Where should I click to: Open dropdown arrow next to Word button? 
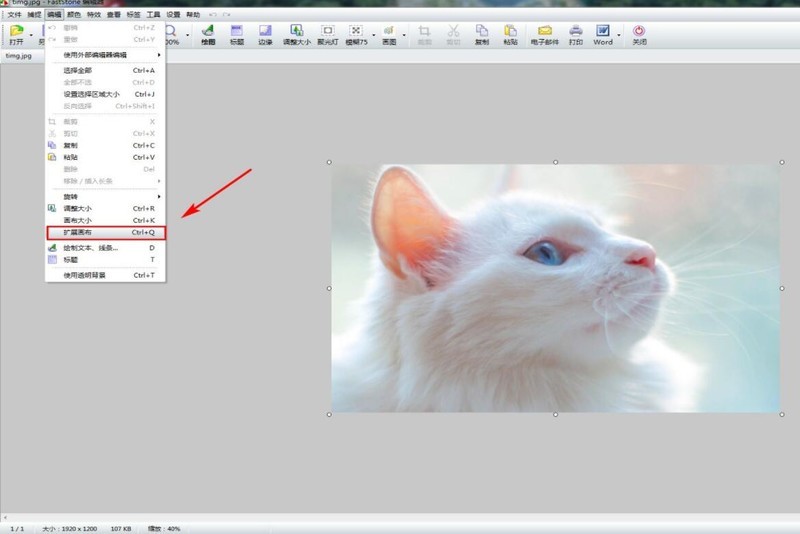click(x=619, y=36)
